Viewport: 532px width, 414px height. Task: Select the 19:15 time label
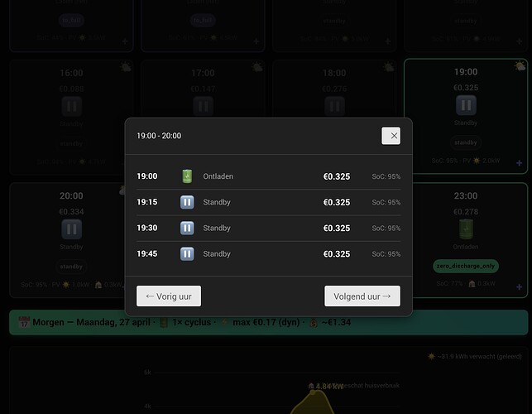click(147, 202)
